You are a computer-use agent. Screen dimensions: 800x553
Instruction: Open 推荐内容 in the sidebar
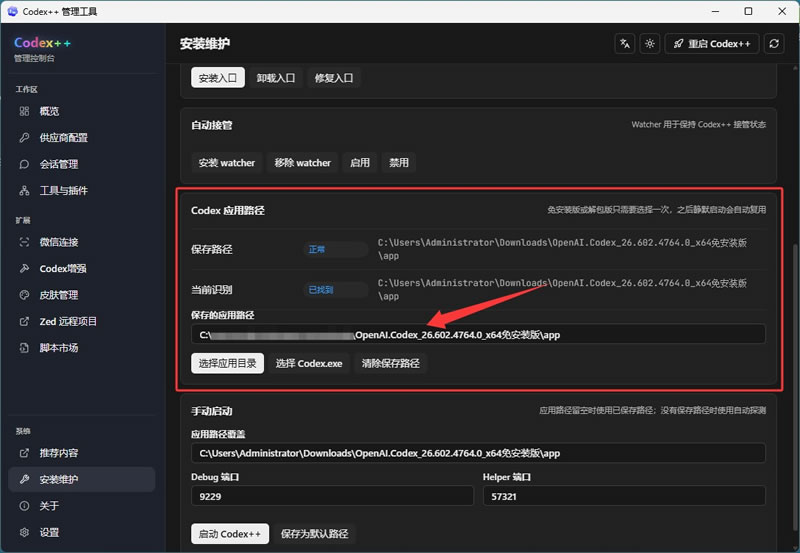82,453
